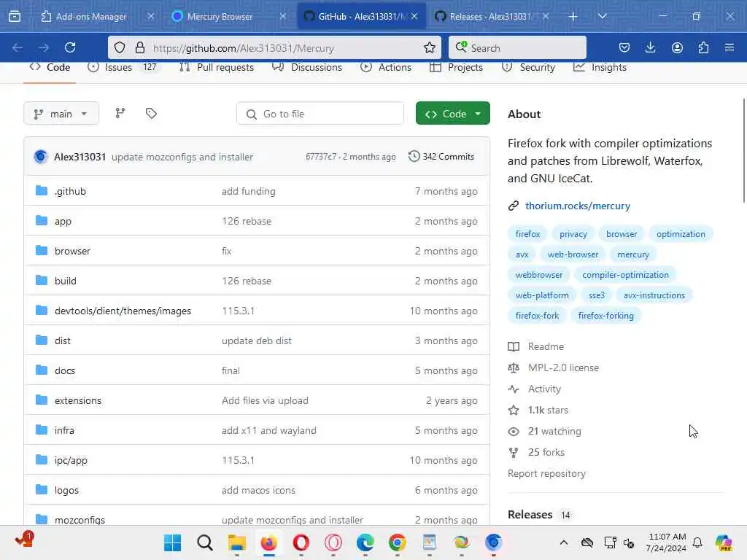
Task: Open the extensions folder
Action: (x=77, y=400)
